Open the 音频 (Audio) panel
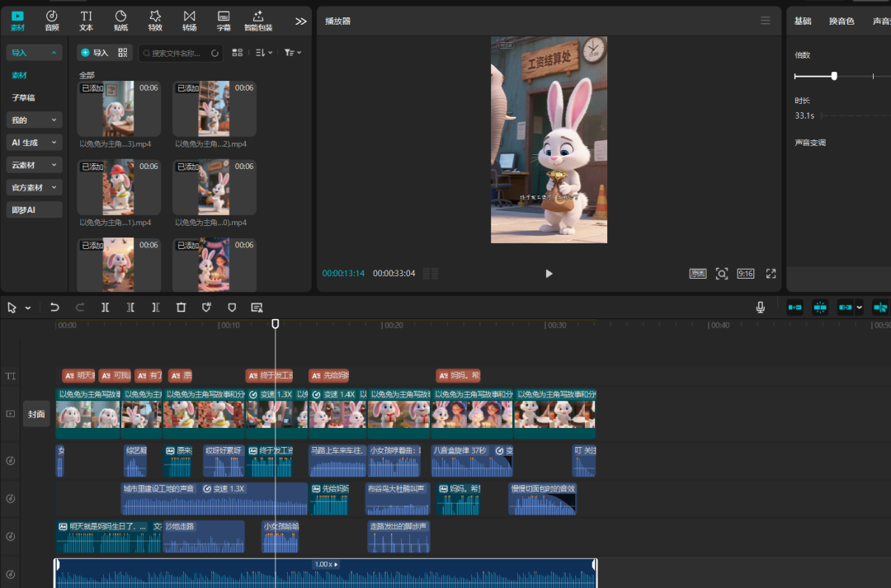 51,20
